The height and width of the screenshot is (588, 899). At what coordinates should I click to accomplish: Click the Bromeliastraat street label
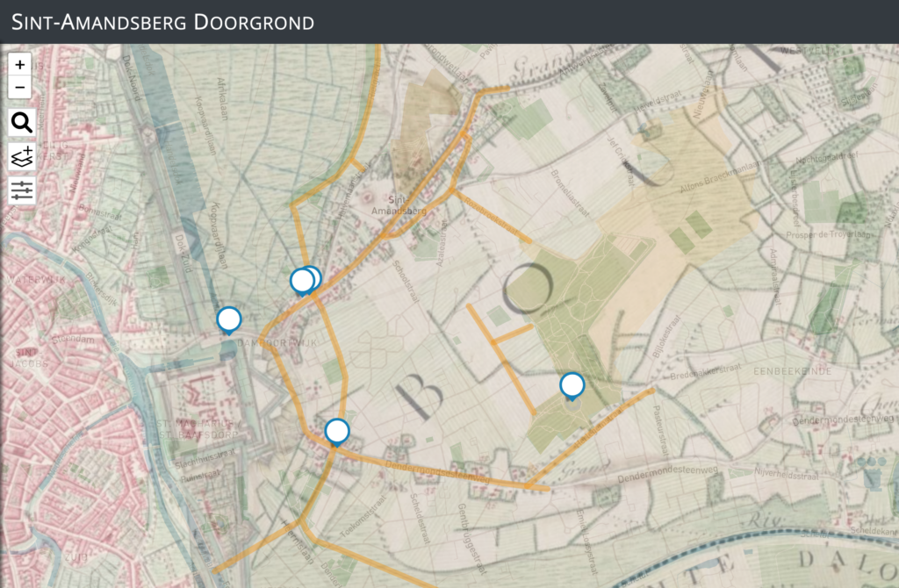pos(569,193)
